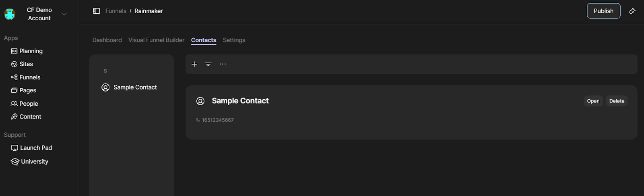Expand the CF Demo Account dropdown chevron

[x=64, y=14]
